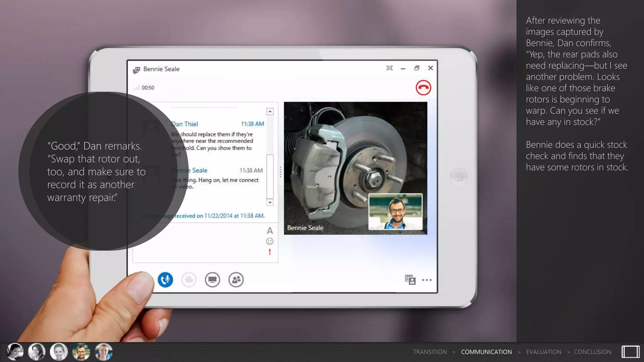The width and height of the screenshot is (644, 362).
Task: Click the full screen view icon
Action: (389, 68)
